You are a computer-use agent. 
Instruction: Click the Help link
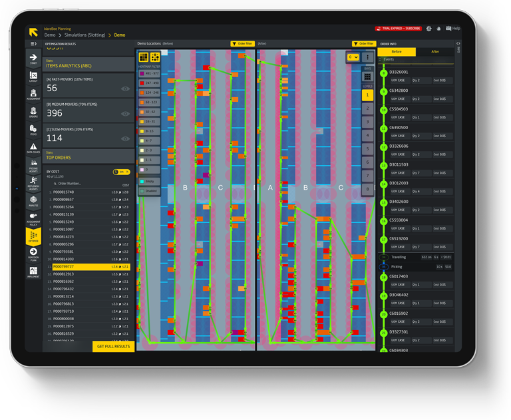pos(456,29)
